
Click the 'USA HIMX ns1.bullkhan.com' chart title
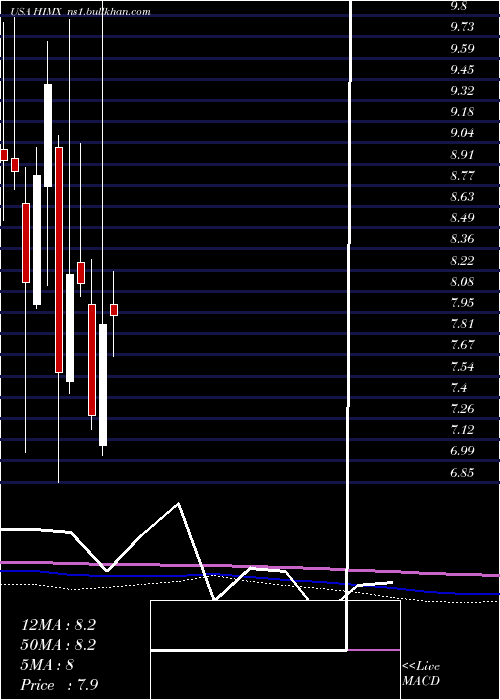click(x=80, y=12)
